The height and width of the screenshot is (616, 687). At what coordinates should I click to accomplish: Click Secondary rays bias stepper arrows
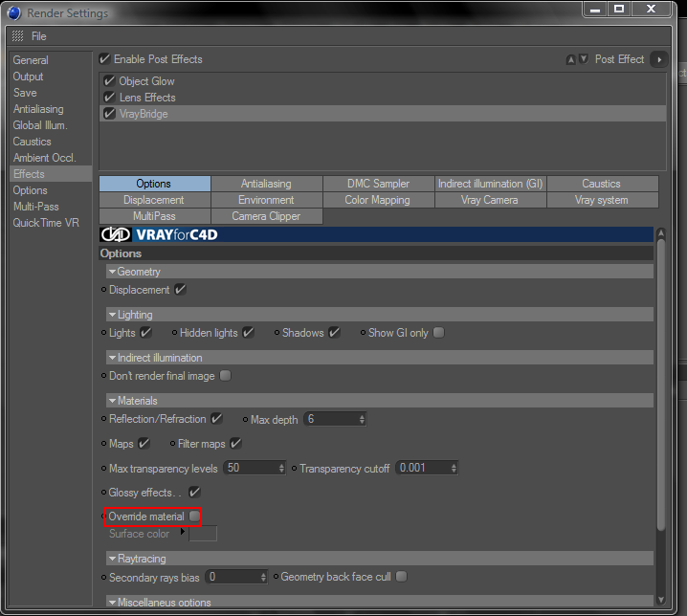[263, 577]
